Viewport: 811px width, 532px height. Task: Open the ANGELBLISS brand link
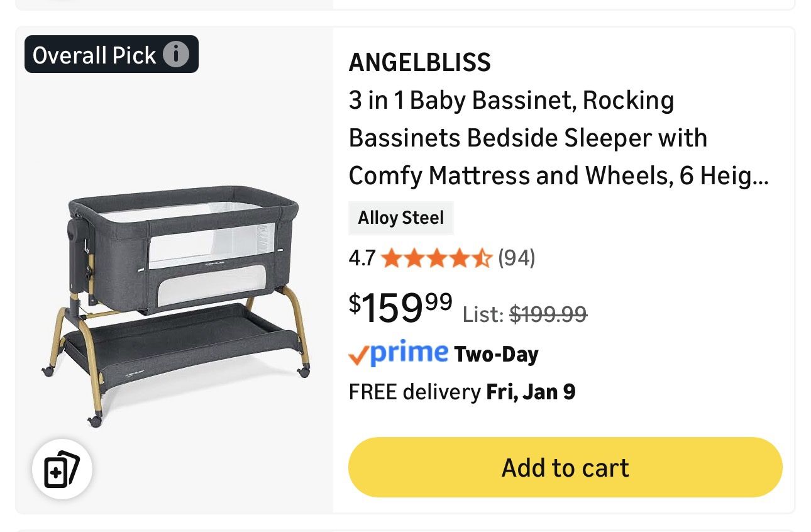421,62
